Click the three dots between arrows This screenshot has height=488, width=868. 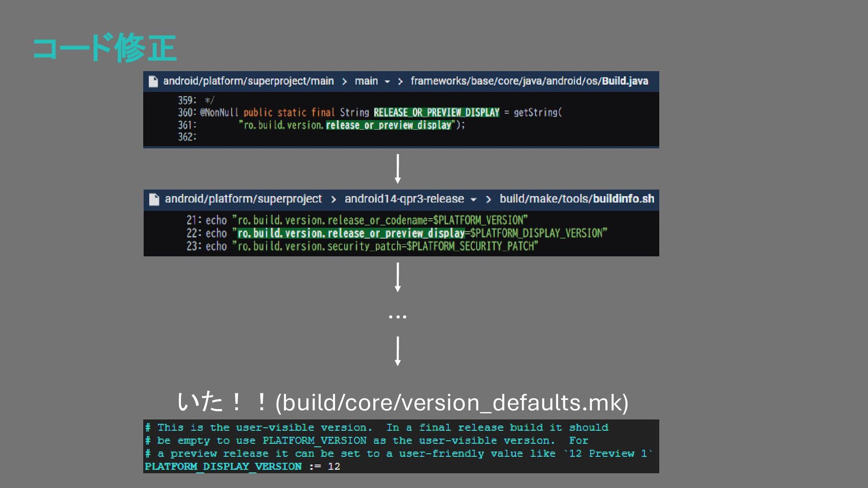point(397,317)
